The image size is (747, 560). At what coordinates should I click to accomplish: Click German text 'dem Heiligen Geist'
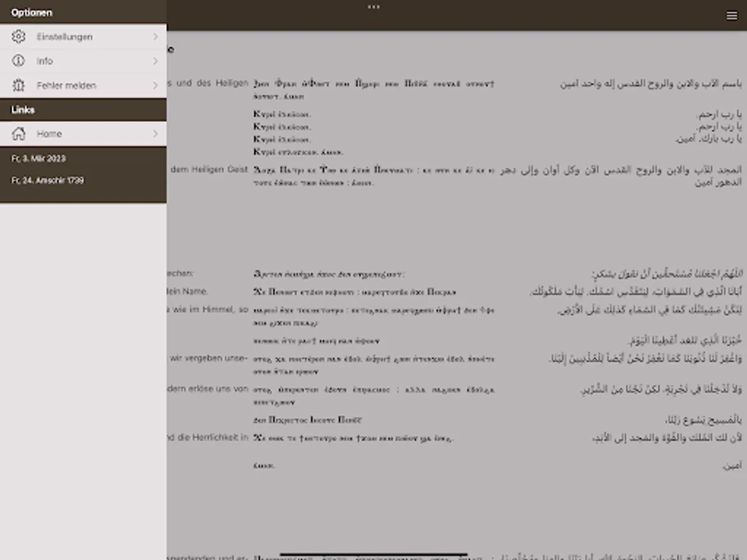[x=209, y=169]
